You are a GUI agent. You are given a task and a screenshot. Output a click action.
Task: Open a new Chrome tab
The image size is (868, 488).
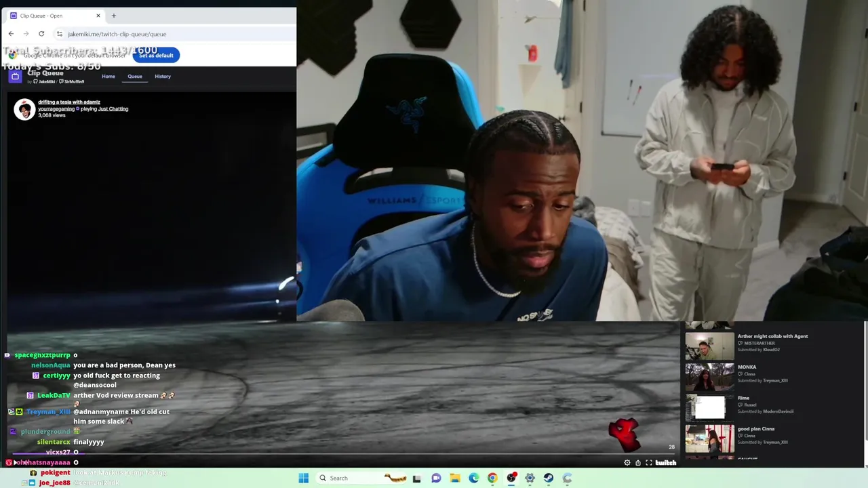(113, 16)
